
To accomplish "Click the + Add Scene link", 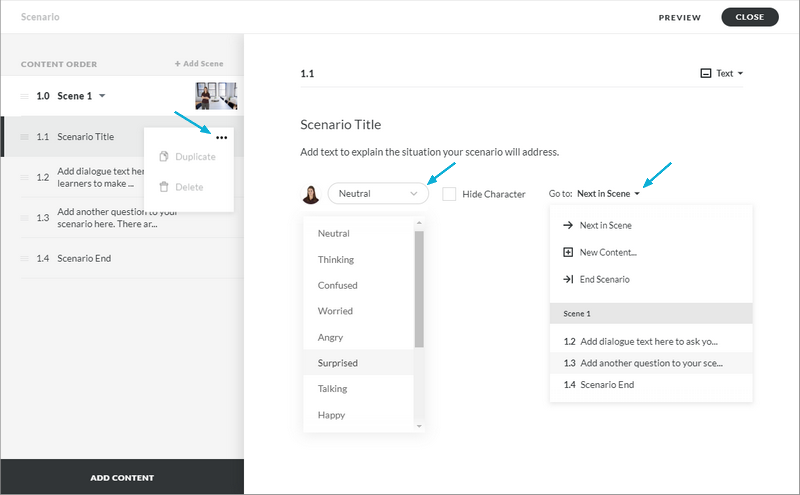I will pos(199,64).
